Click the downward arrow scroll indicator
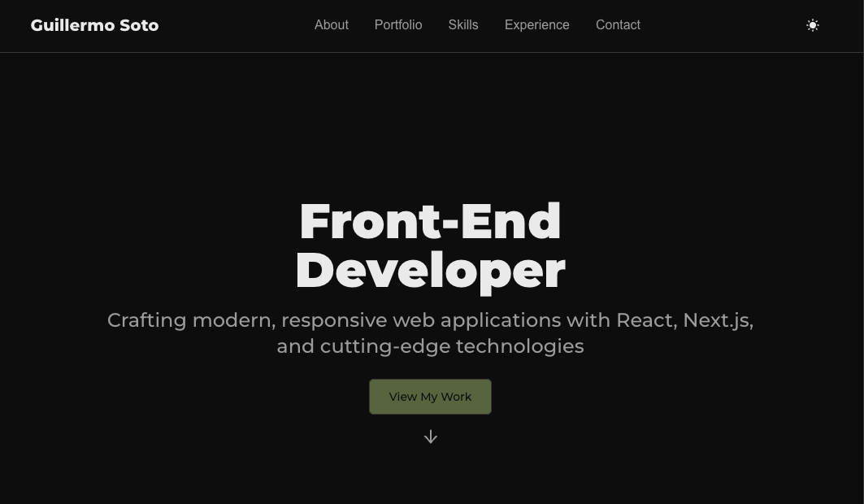864x504 pixels. [x=431, y=437]
